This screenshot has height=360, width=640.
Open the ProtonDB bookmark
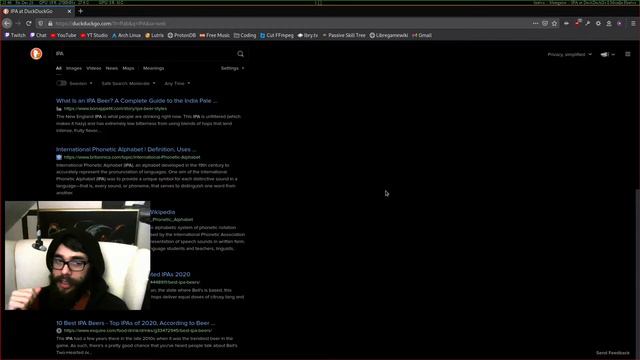point(182,36)
